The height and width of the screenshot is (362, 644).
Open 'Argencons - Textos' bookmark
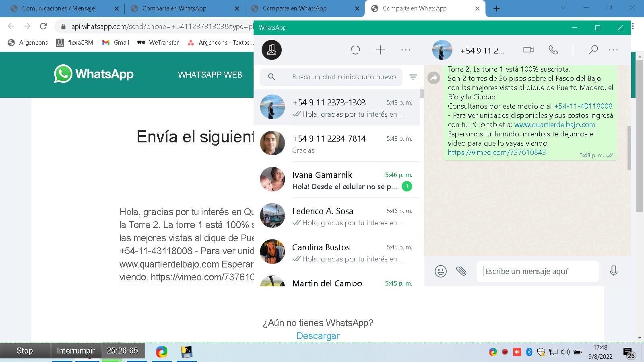tap(221, 42)
